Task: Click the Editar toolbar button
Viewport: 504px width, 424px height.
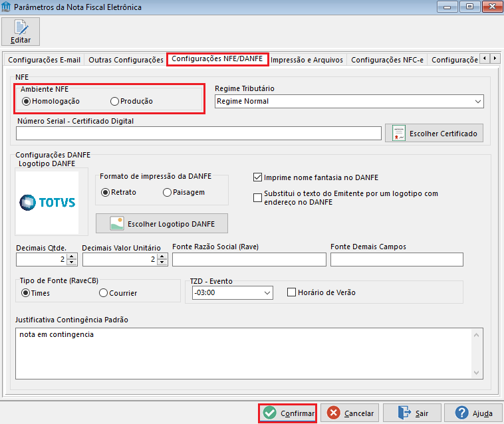Action: tap(21, 31)
